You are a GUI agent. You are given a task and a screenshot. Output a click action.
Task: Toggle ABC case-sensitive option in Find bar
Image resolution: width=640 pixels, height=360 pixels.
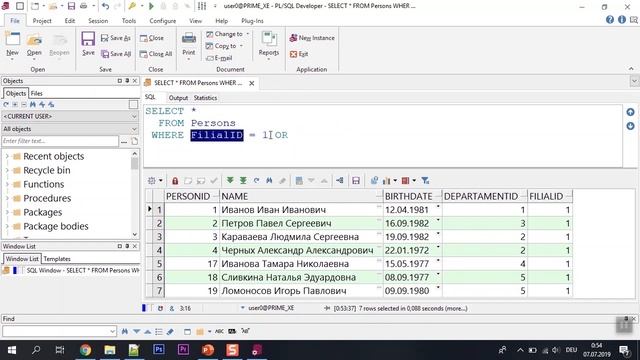(219, 331)
